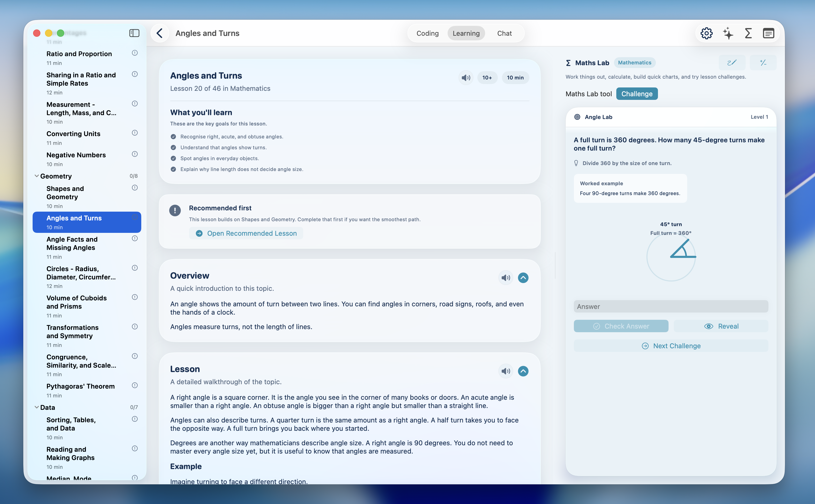Toggle the Challenge mode pill
This screenshot has width=815, height=504.
coord(637,94)
